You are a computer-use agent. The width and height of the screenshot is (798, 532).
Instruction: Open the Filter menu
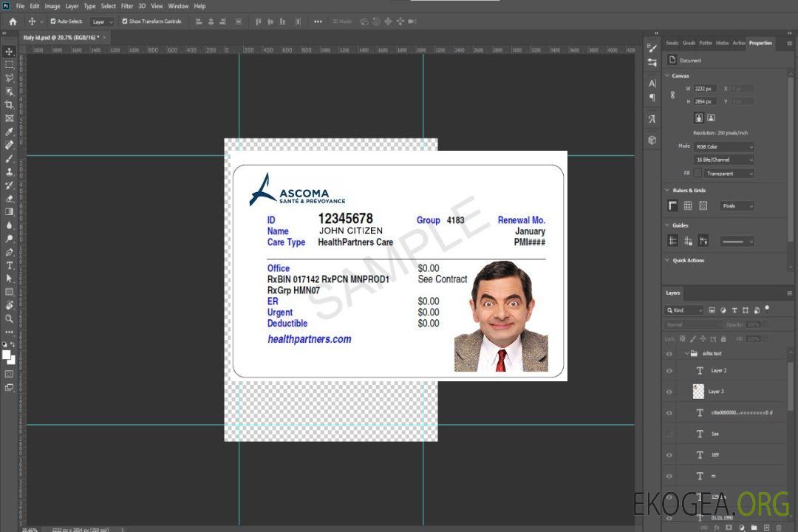pyautogui.click(x=127, y=6)
